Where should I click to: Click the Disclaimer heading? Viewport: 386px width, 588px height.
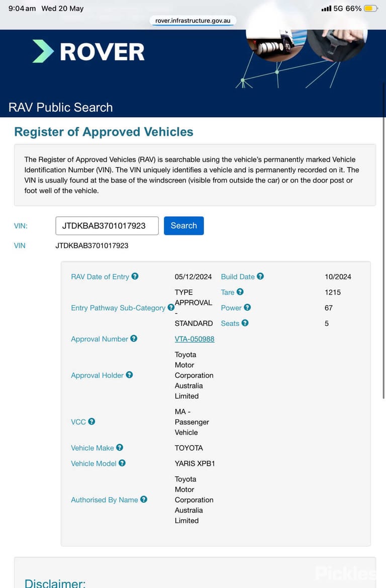55,583
